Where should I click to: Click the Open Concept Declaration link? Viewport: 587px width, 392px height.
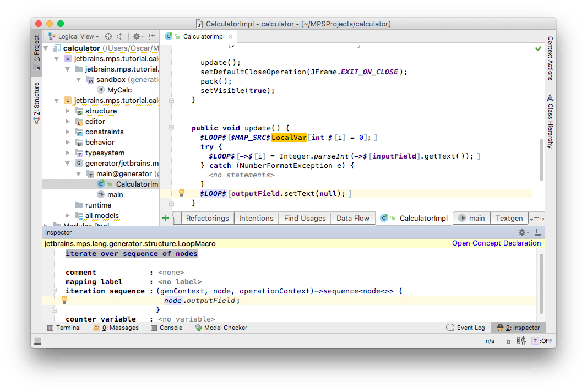[496, 243]
